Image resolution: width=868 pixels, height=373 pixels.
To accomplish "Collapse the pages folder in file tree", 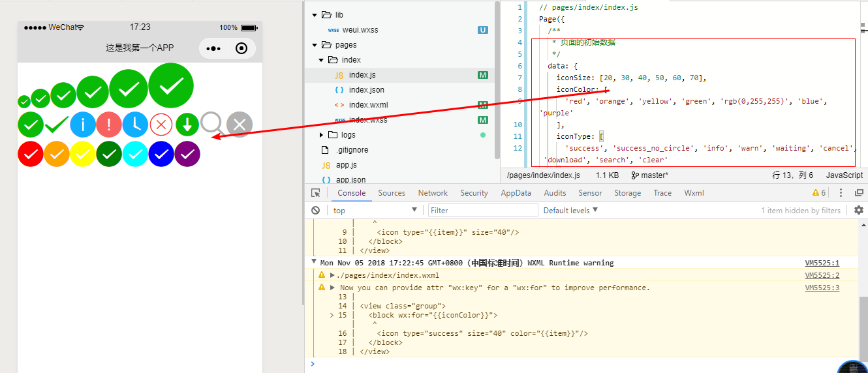I will point(315,45).
